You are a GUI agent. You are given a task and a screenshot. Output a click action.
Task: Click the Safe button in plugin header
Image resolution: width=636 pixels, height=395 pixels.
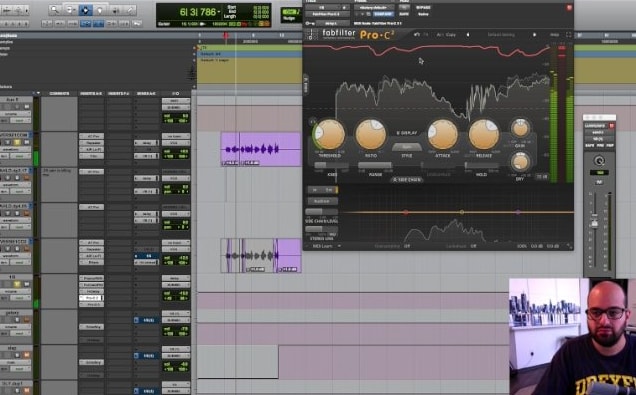(x=404, y=14)
